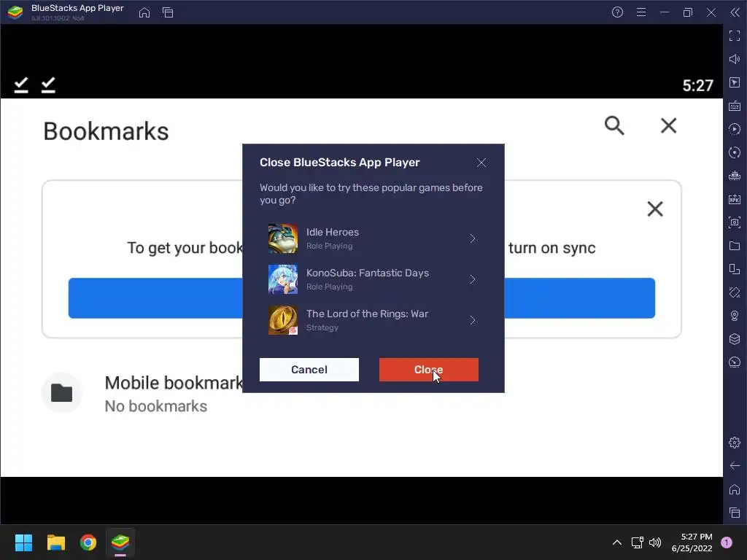
Task: Click the macro play icon in the sidebar
Action: 735,129
